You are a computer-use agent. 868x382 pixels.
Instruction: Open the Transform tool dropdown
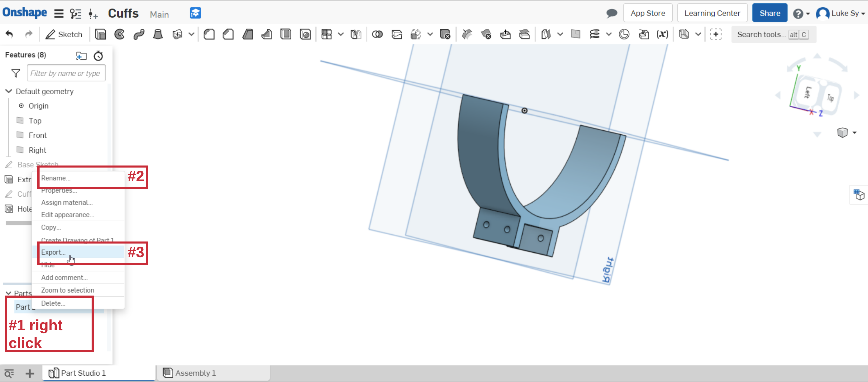point(430,34)
